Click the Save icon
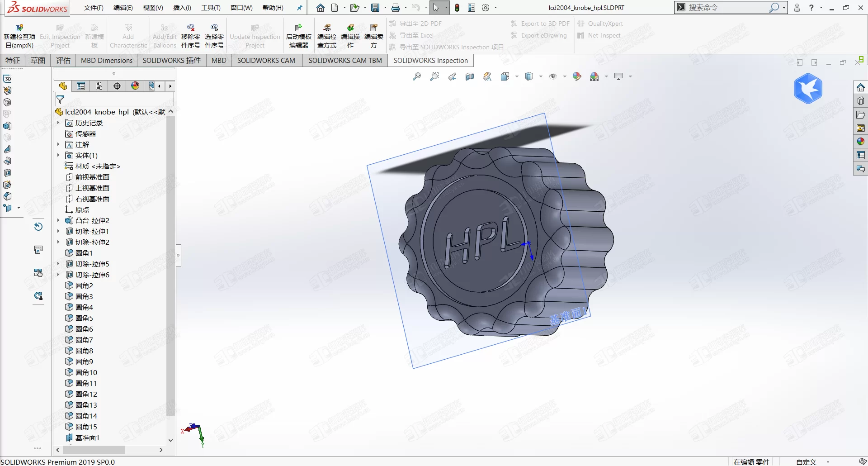The width and height of the screenshot is (868, 466). (375, 8)
